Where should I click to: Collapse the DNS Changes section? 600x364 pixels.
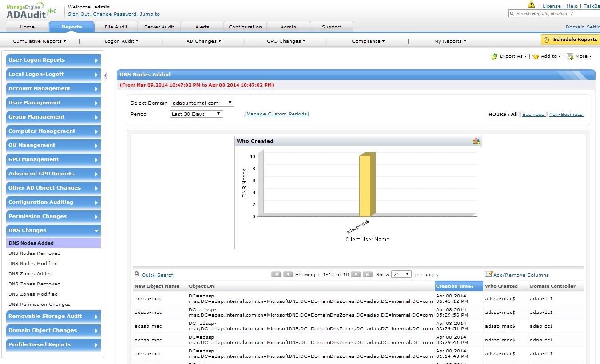53,231
